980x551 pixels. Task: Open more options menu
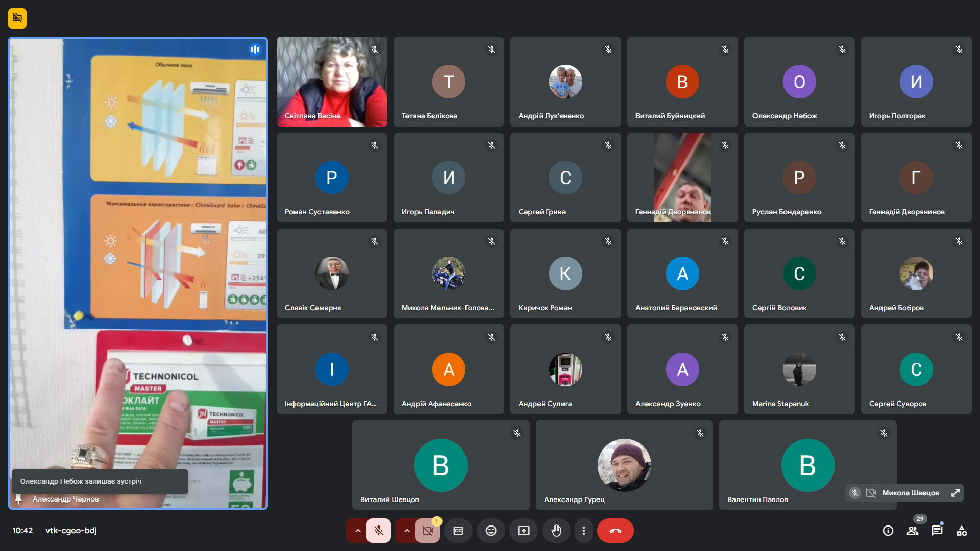tap(584, 531)
